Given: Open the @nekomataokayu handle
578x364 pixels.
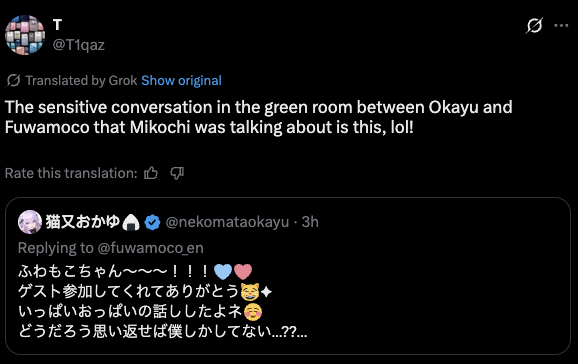Looking at the screenshot, I should click(227, 222).
